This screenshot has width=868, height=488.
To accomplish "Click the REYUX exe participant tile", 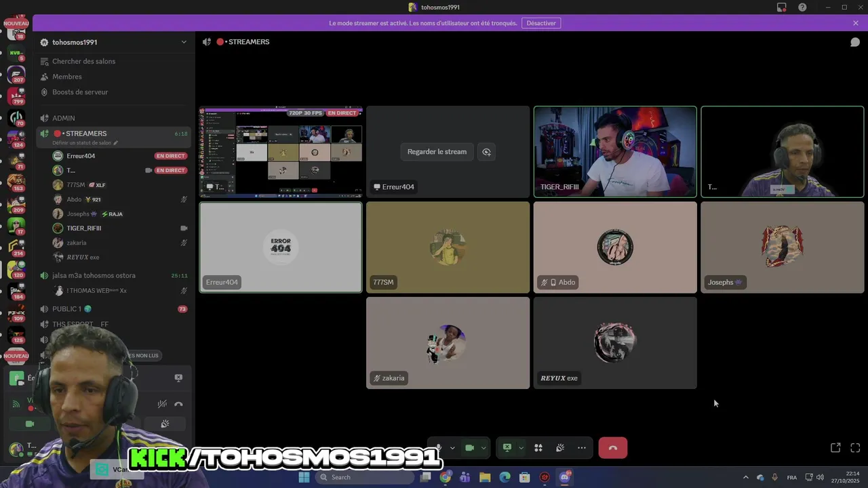I will click(615, 343).
